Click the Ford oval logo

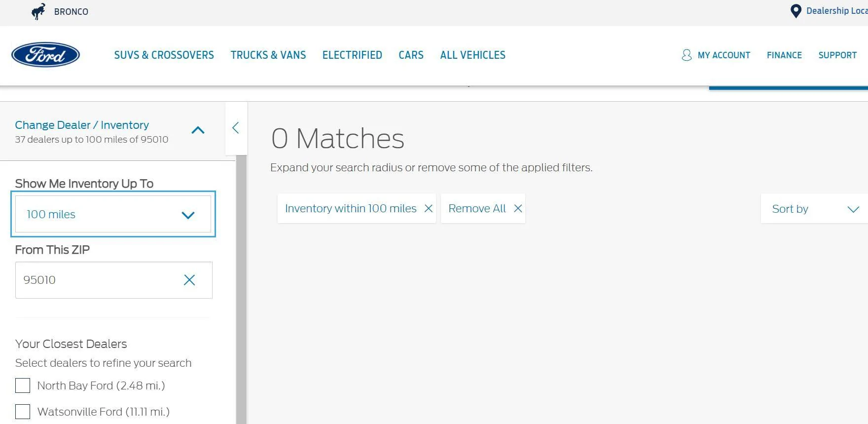coord(45,55)
